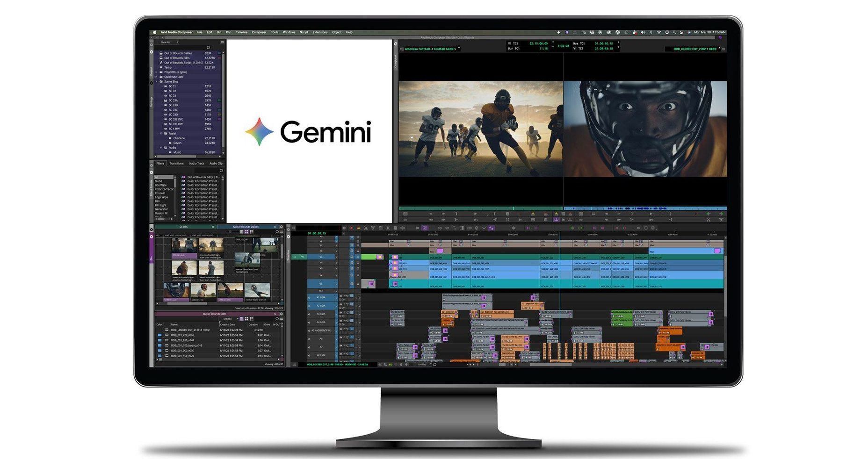Toggle the V1 source track patch button

pos(302,257)
